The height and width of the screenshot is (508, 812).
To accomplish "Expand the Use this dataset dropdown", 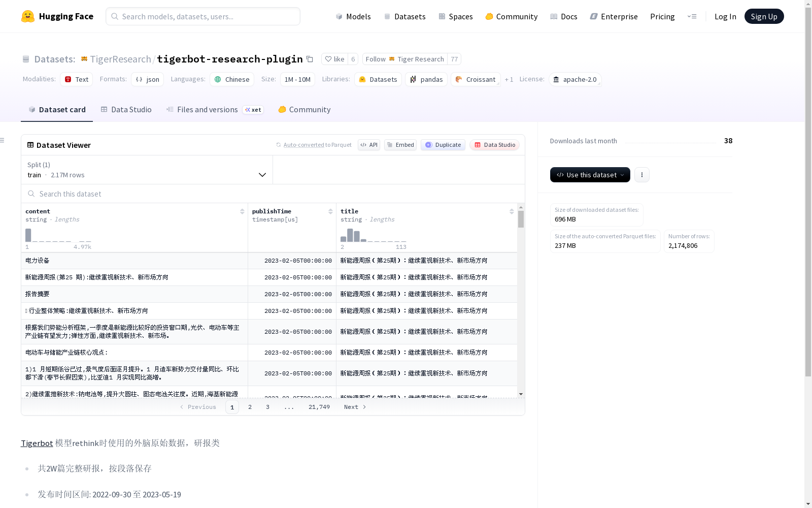I will click(590, 175).
